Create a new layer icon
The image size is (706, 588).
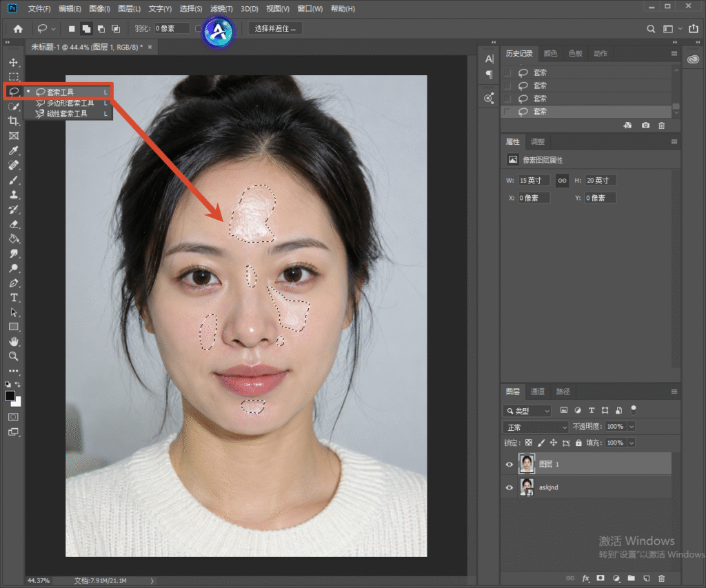[x=647, y=578]
